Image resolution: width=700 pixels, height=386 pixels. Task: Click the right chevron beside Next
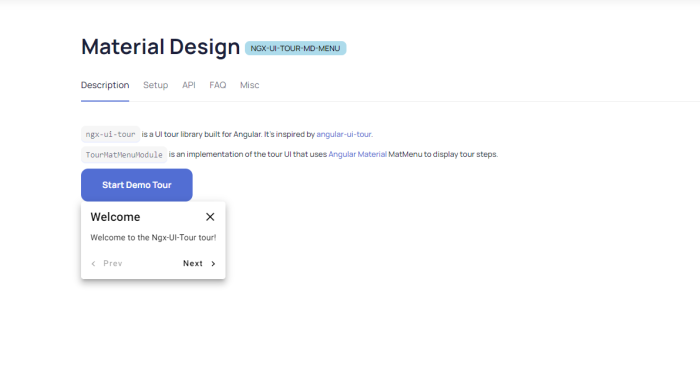213,264
